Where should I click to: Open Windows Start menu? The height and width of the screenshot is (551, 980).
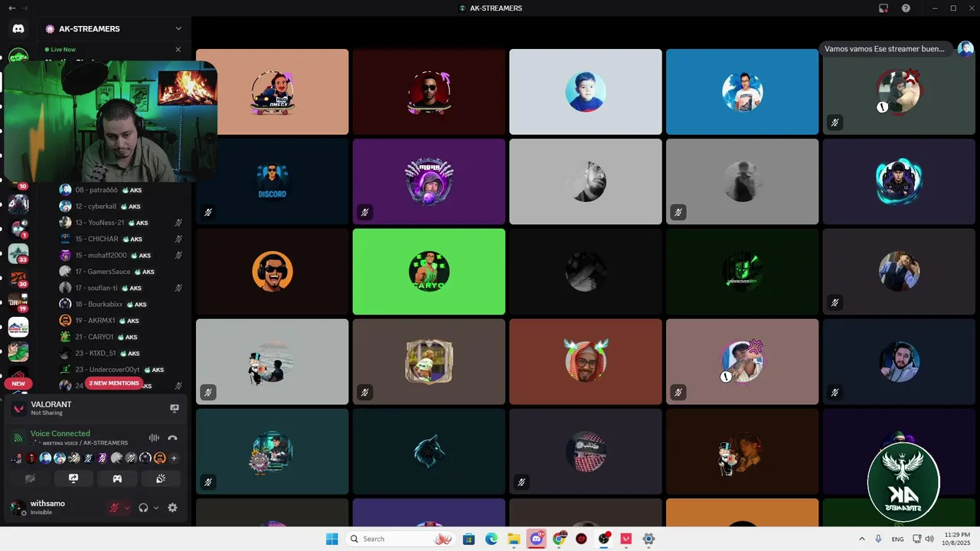[332, 539]
